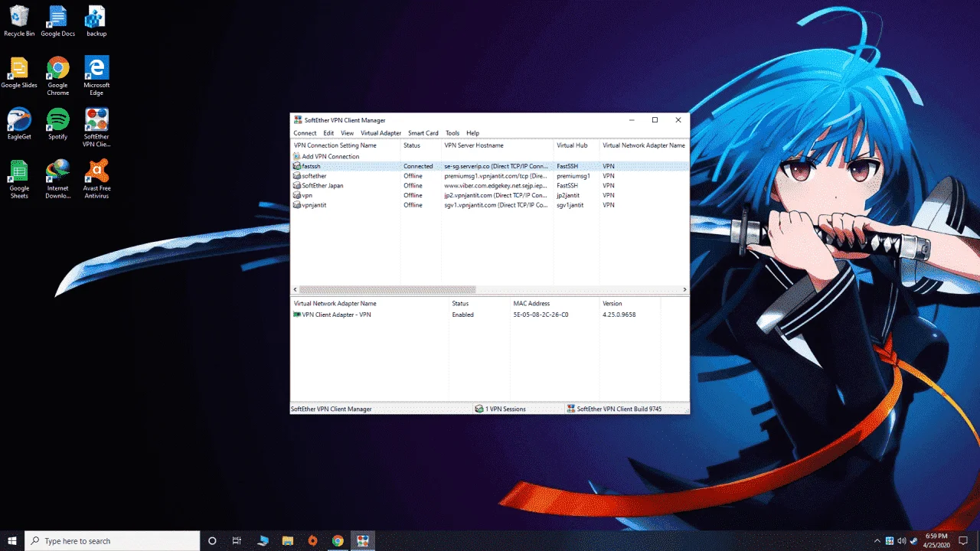The image size is (980, 551).
Task: Click hostname sgv1.vpnjantit.com
Action: [x=496, y=205]
